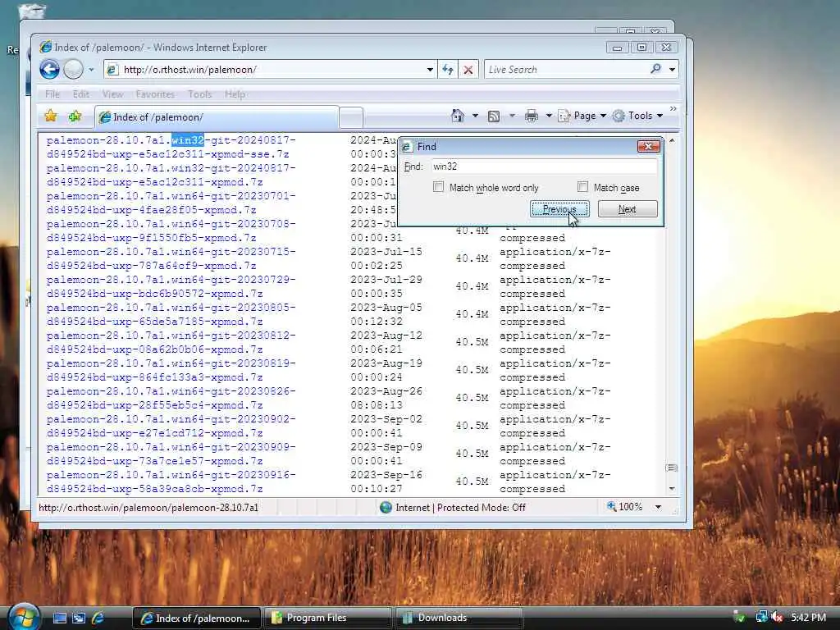This screenshot has width=840, height=630.
Task: Click the muted volume tray icon
Action: click(x=778, y=618)
